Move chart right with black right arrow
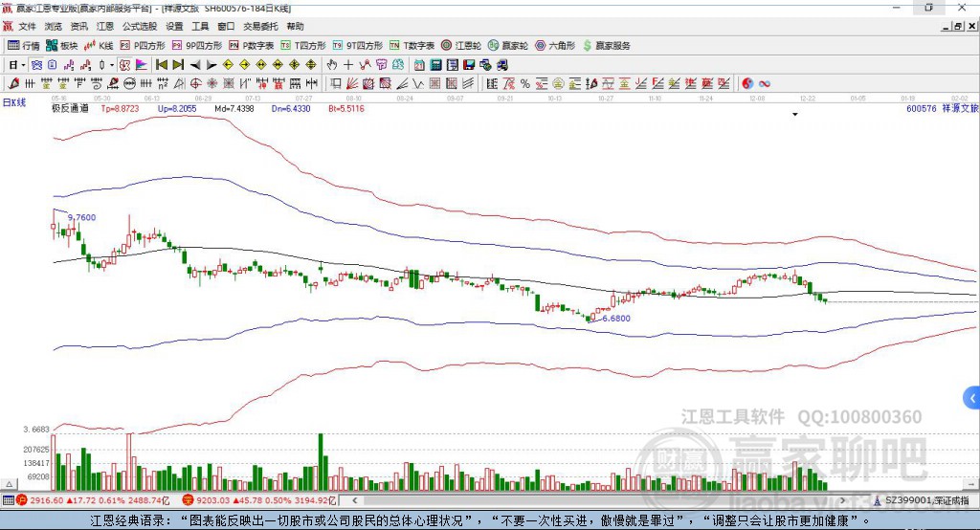The width and height of the screenshot is (980, 530). [x=212, y=65]
